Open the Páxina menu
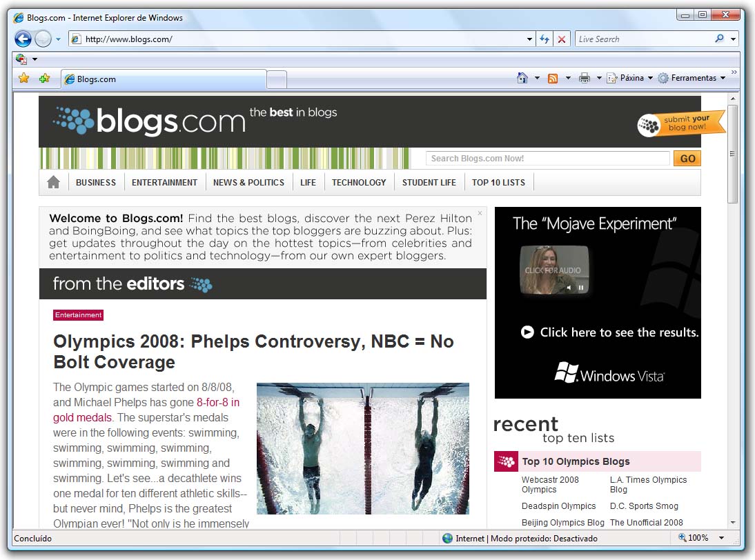Image resolution: width=755 pixels, height=560 pixels. click(630, 78)
